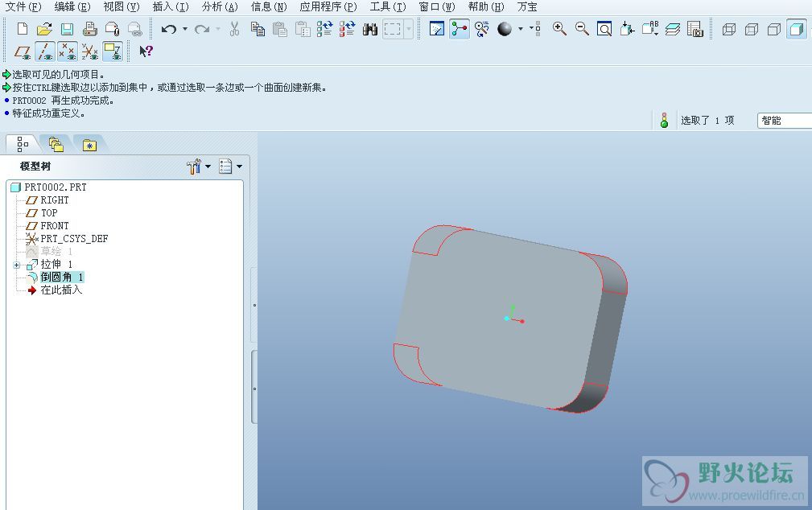Open the tree/settings dropdown beside the sphere
This screenshot has width=812, height=510.
pyautogui.click(x=535, y=28)
